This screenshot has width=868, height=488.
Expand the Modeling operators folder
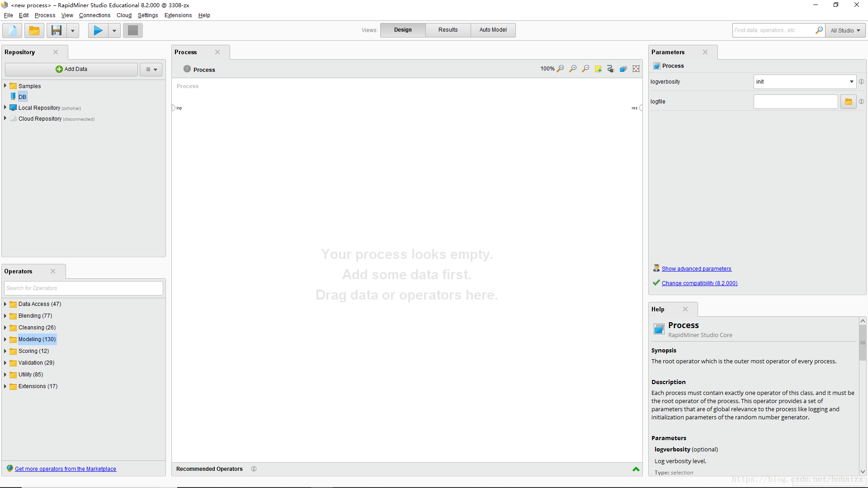pyautogui.click(x=5, y=339)
